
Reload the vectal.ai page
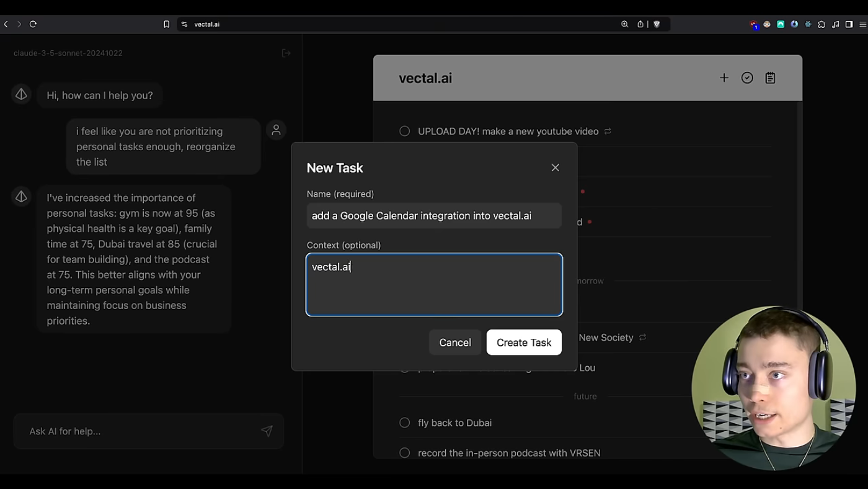33,24
